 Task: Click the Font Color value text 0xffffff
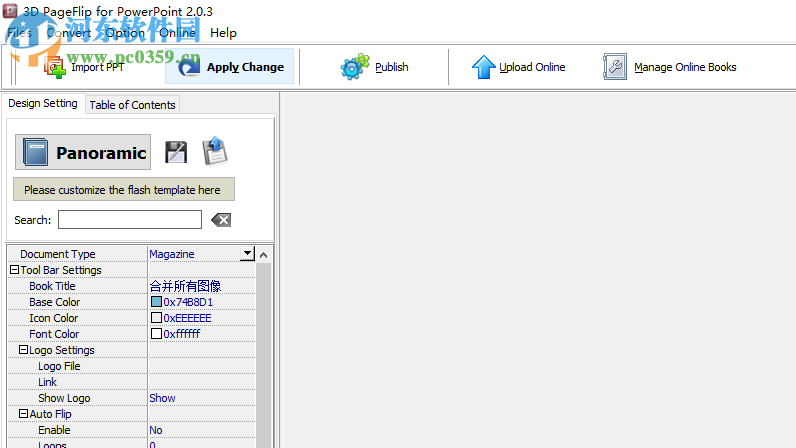[182, 334]
